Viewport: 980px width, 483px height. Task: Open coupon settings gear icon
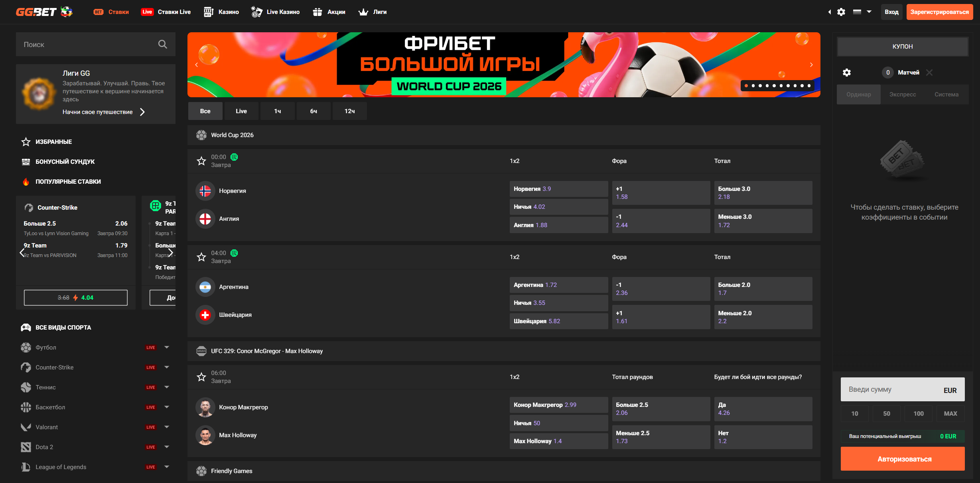pos(847,73)
